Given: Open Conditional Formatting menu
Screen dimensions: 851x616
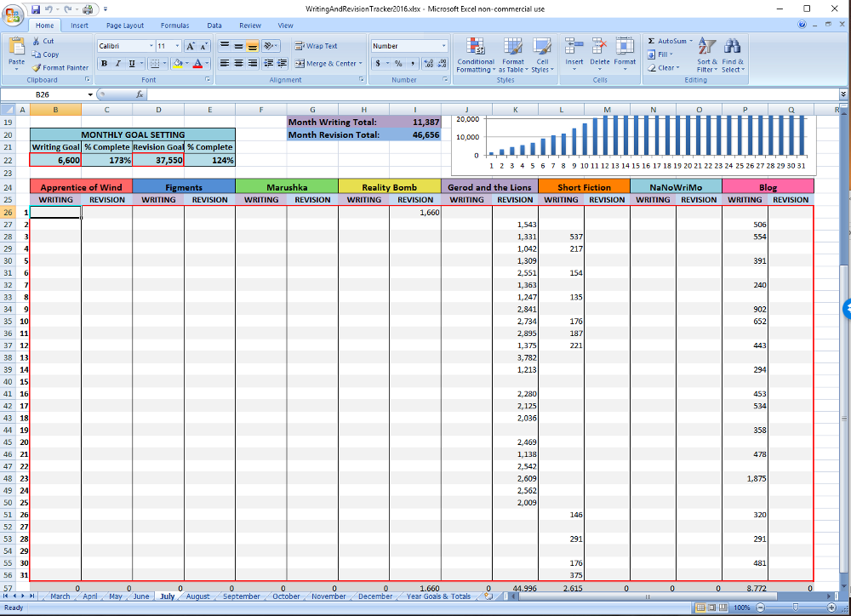Looking at the screenshot, I should coord(475,54).
